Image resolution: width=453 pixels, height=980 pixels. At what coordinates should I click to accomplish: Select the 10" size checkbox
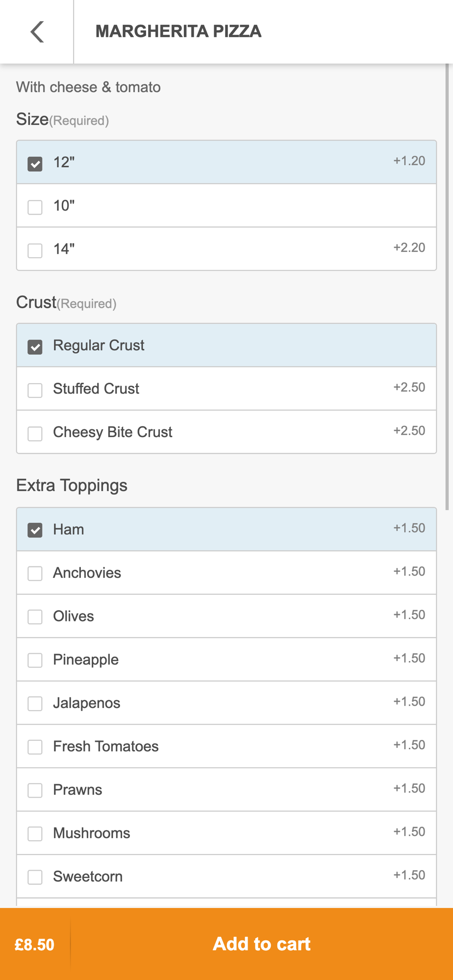click(35, 207)
